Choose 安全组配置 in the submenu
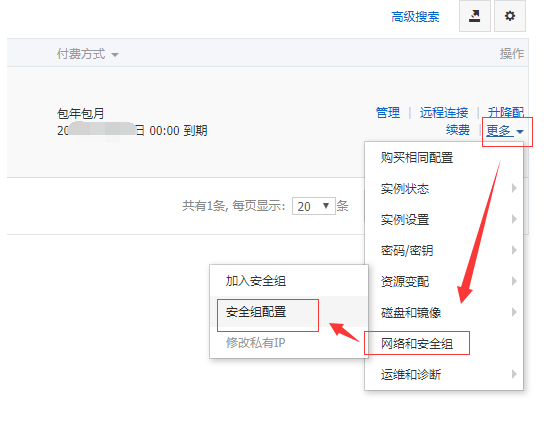Viewport: 544px width, 443px height. pos(289,312)
